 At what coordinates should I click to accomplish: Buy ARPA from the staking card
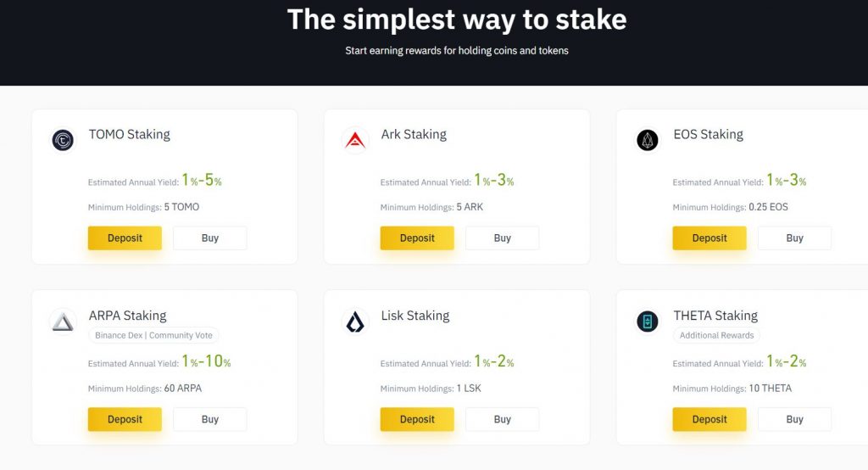(210, 420)
